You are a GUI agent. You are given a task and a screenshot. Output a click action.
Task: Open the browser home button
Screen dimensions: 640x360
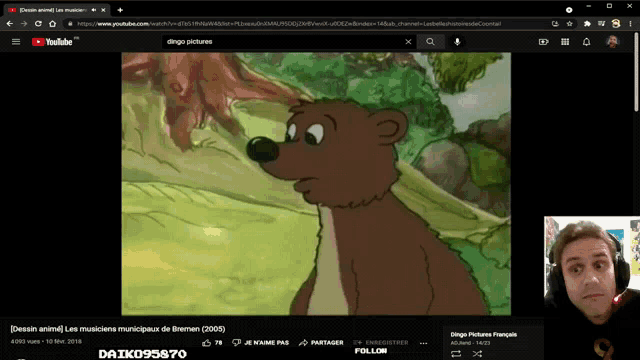point(53,24)
